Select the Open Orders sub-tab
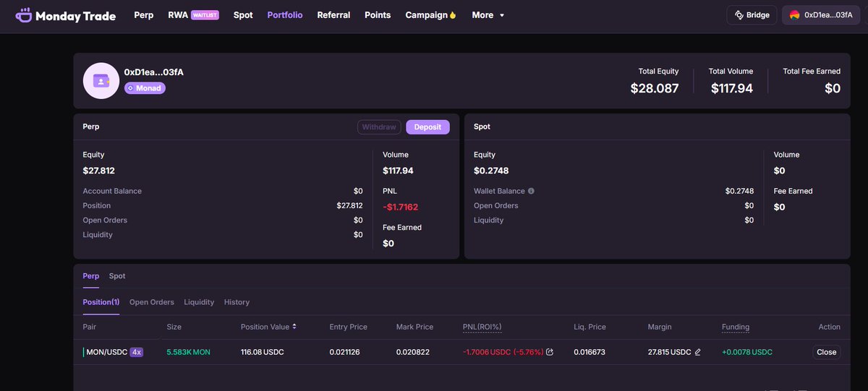868x391 pixels. pyautogui.click(x=152, y=302)
